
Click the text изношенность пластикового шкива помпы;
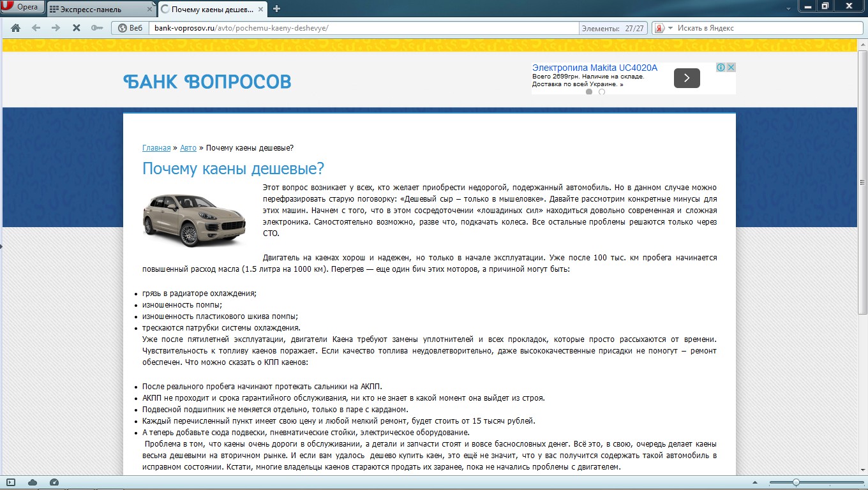[220, 316]
